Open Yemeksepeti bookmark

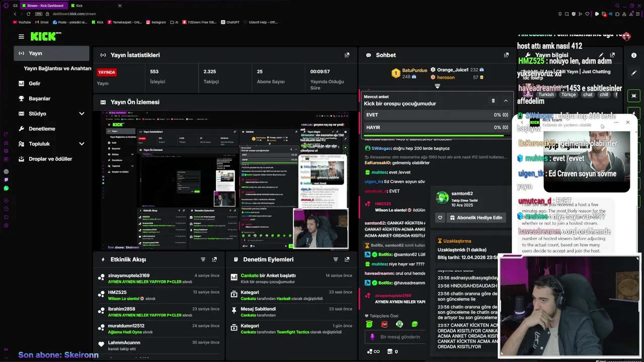[x=124, y=22]
